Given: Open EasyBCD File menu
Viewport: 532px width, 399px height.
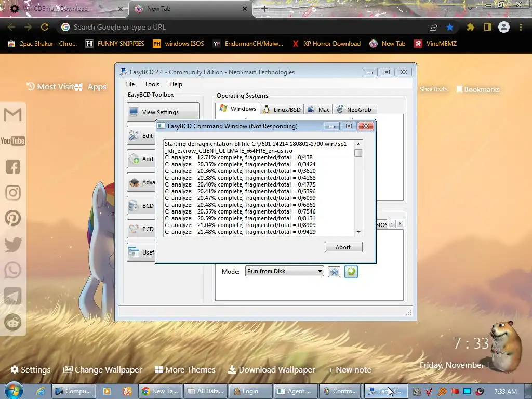Looking at the screenshot, I should pyautogui.click(x=129, y=84).
